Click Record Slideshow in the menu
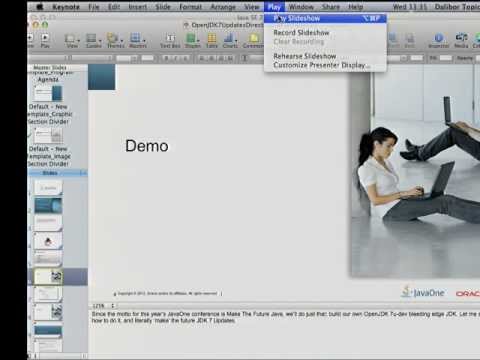Image resolution: width=480 pixels, height=360 pixels. click(x=301, y=33)
